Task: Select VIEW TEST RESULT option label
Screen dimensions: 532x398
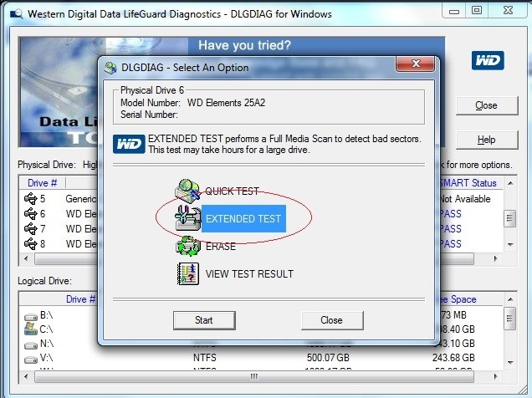Action: coord(249,274)
